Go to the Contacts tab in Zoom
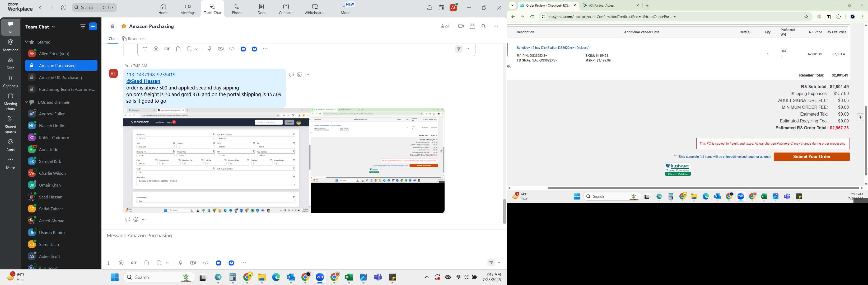868x285 pixels. point(286,9)
